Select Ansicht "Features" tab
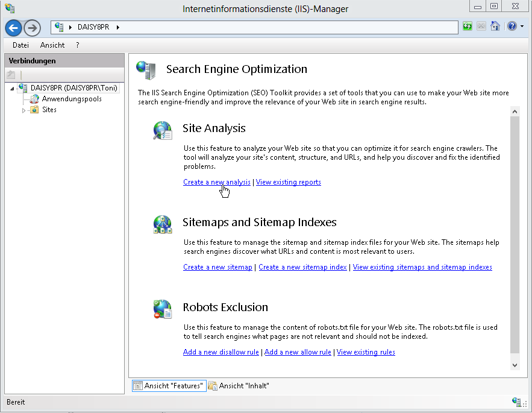This screenshot has height=413, width=532. [x=169, y=386]
